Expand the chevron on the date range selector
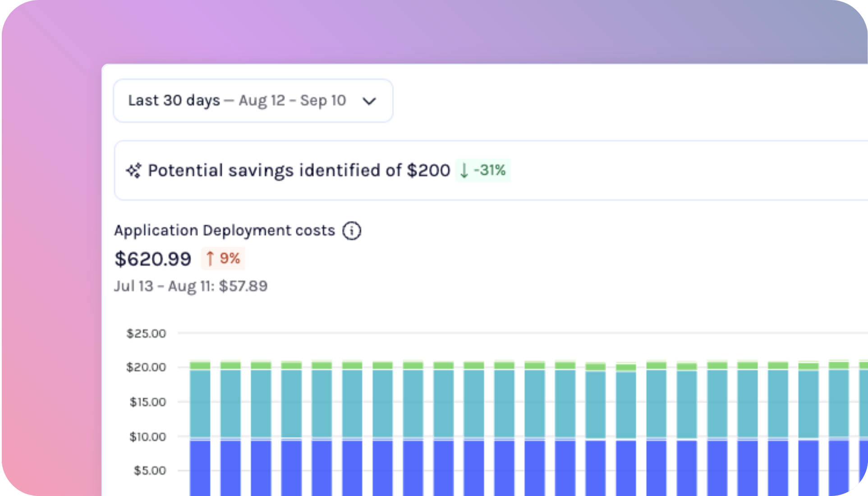This screenshot has height=496, width=868. coord(369,102)
